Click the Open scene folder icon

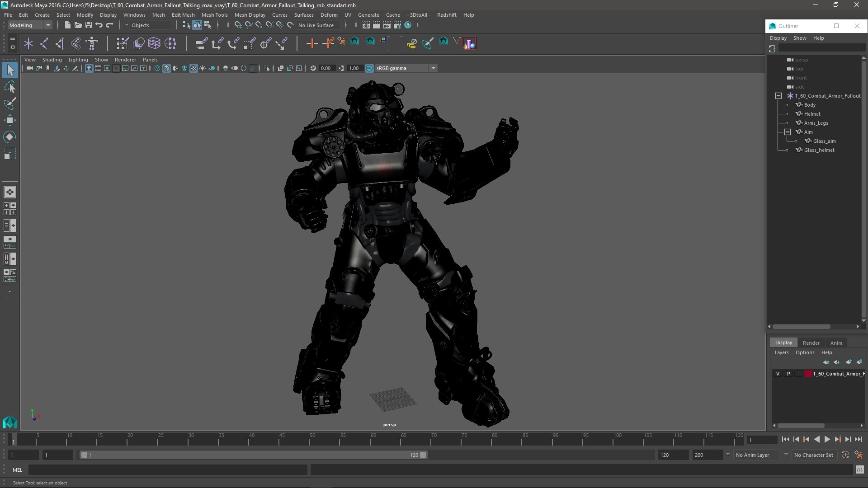[x=78, y=25]
